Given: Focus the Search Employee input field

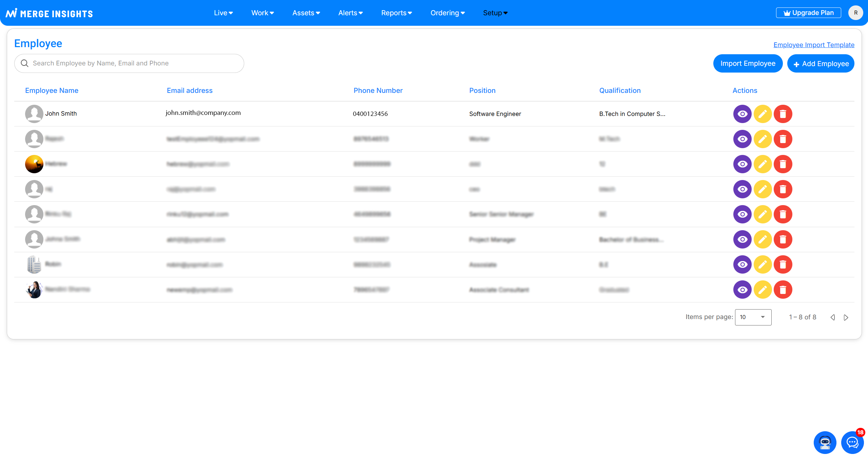Looking at the screenshot, I should 136,63.
